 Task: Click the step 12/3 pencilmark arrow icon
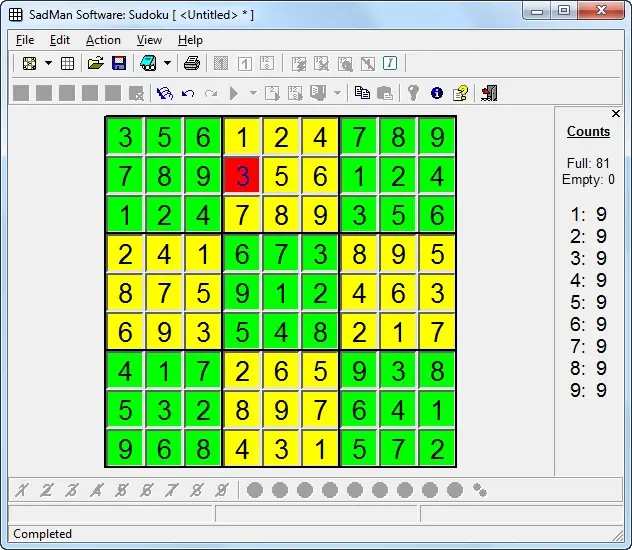[x=295, y=93]
